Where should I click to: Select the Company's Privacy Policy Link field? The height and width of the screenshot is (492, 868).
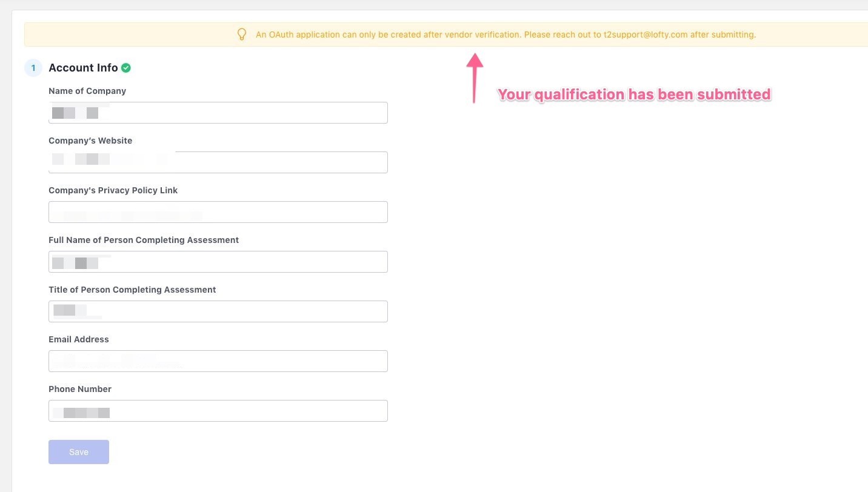coord(218,212)
